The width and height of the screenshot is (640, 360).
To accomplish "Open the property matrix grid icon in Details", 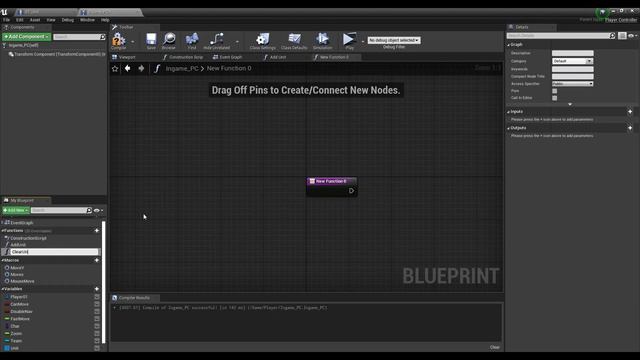I will coord(622,36).
